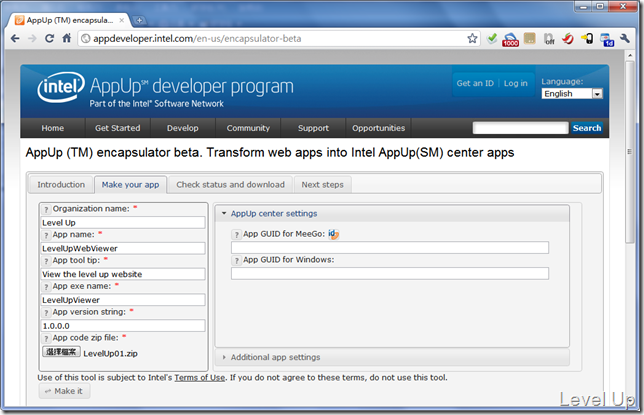Collapse the AppUp center settings section
Image resolution: width=644 pixels, height=415 pixels.
coord(392,214)
